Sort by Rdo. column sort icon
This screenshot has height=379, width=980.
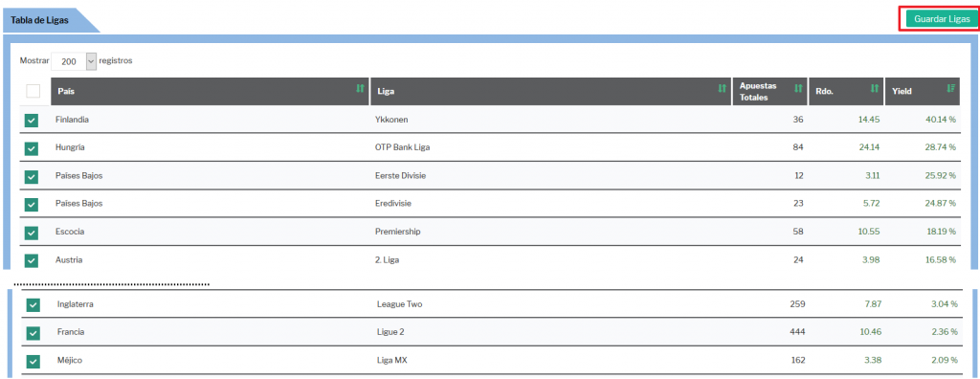(x=875, y=89)
